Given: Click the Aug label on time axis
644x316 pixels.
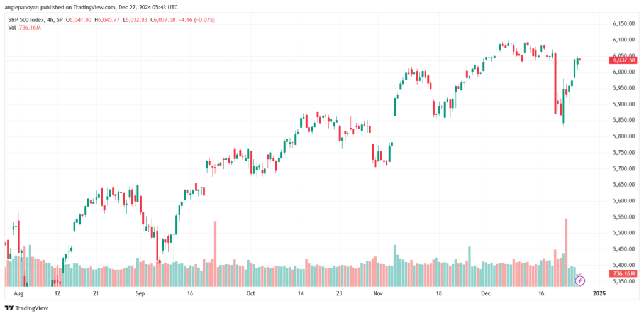Looking at the screenshot, I should [x=18, y=293].
